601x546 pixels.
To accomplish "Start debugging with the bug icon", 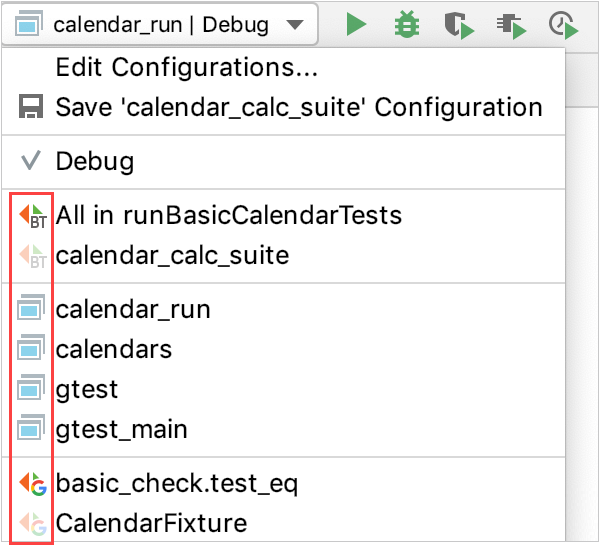I will [x=407, y=24].
